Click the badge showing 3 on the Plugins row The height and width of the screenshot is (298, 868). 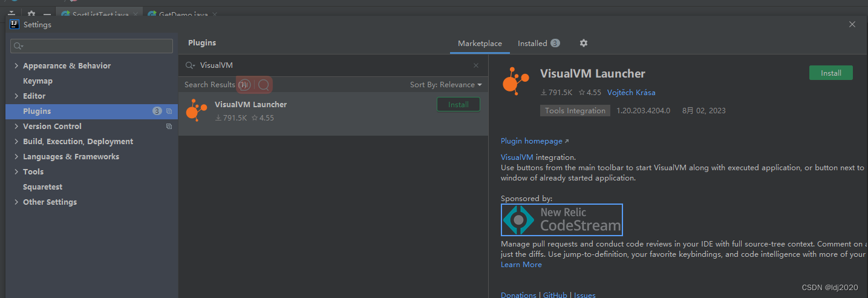pyautogui.click(x=157, y=111)
